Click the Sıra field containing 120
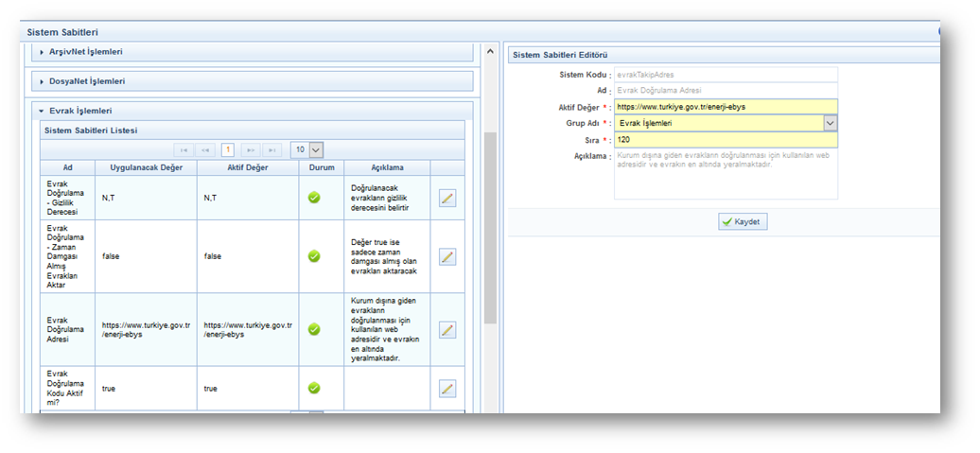This screenshot has height=453, width=980. [x=725, y=140]
